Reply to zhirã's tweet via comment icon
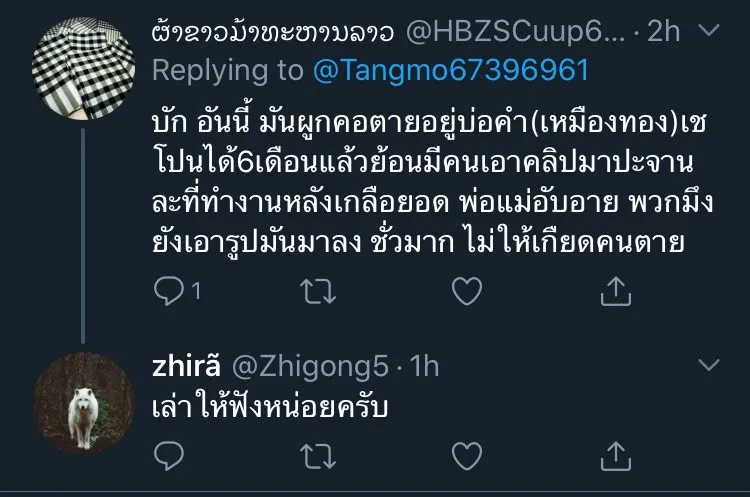750x497 pixels. [x=169, y=455]
